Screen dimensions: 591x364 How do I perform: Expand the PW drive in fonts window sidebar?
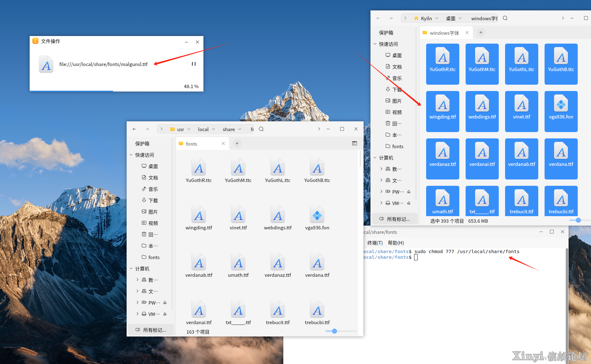137,302
